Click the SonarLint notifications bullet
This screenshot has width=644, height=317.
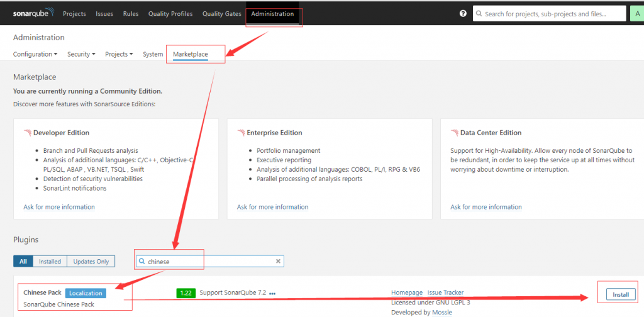(x=75, y=188)
